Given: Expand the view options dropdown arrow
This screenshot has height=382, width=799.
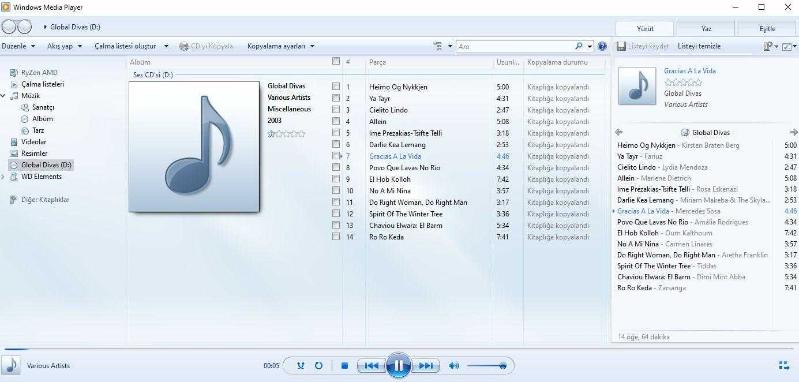Looking at the screenshot, I should 450,46.
